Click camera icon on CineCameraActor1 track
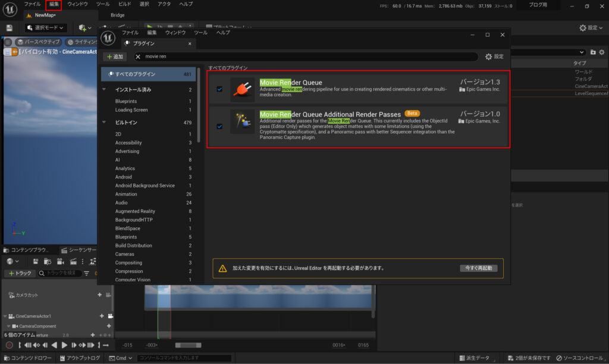Viewport: 609px width, 364px height. coord(111,316)
